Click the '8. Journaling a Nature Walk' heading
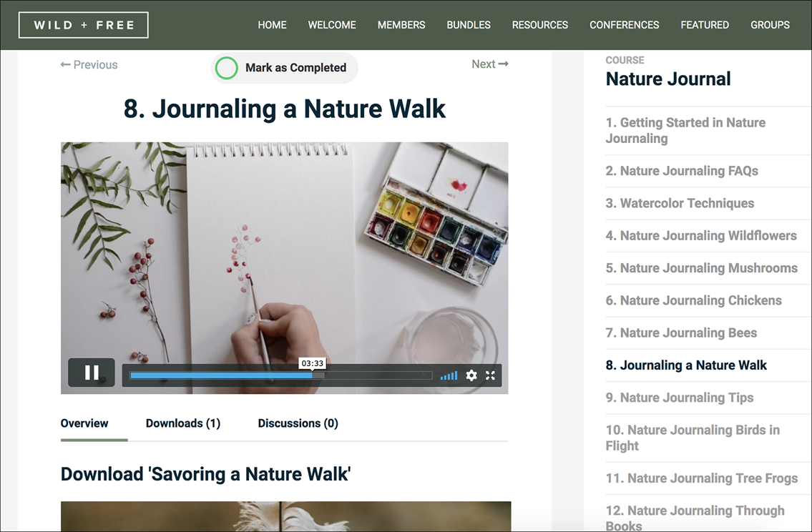812x532 pixels. tap(284, 109)
